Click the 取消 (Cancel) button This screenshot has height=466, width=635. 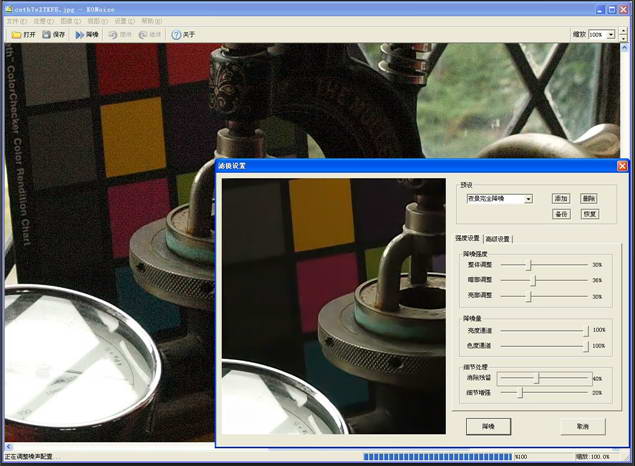pos(582,427)
